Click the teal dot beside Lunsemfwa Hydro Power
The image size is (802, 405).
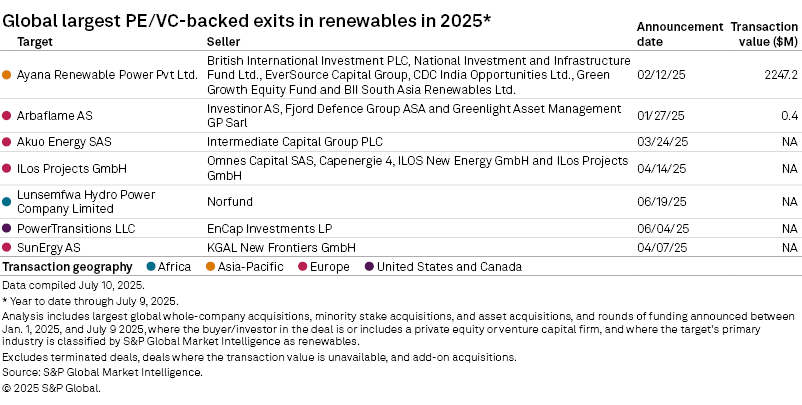pos(8,201)
